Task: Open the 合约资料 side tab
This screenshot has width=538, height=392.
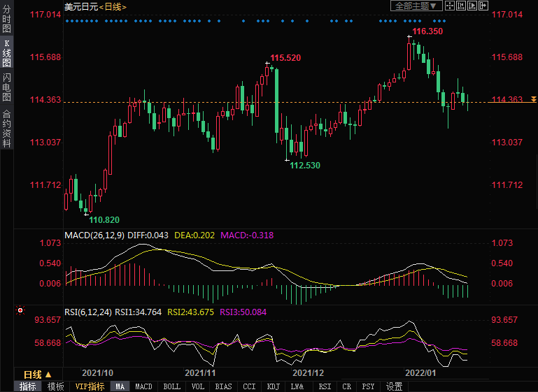Action: tap(6, 127)
